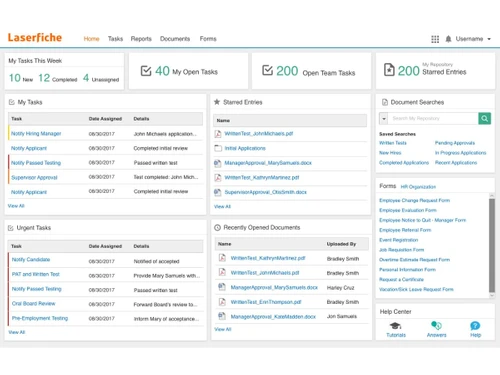Click the Forms list scrollbar thumb
This screenshot has width=500, height=375.
492,246
